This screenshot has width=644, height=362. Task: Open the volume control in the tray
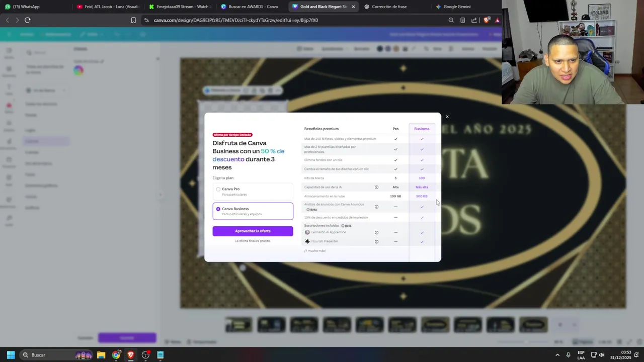click(602, 355)
